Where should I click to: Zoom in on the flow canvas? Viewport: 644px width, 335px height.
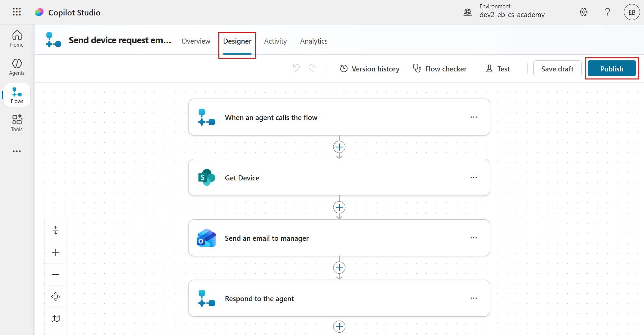coord(56,253)
